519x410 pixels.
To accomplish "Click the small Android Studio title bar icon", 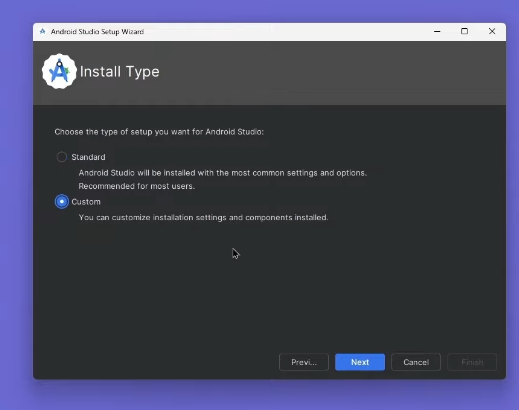I will click(x=42, y=31).
